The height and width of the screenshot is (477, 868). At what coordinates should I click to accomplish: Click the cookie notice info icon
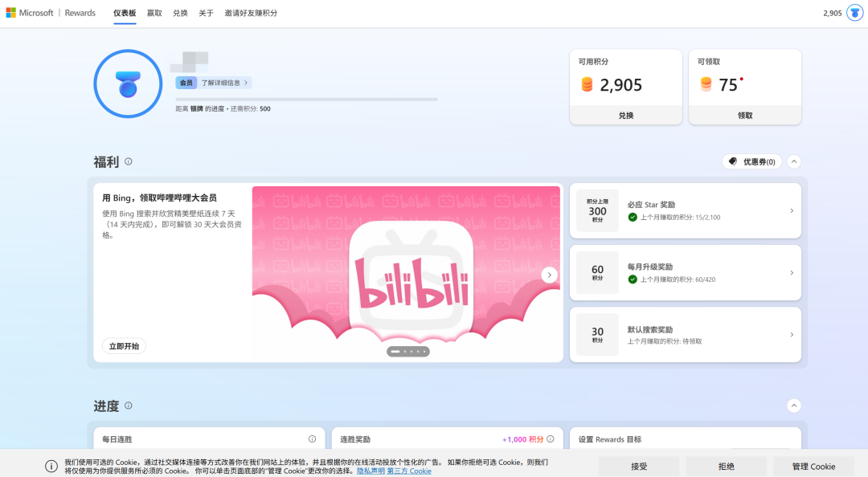pyautogui.click(x=51, y=466)
